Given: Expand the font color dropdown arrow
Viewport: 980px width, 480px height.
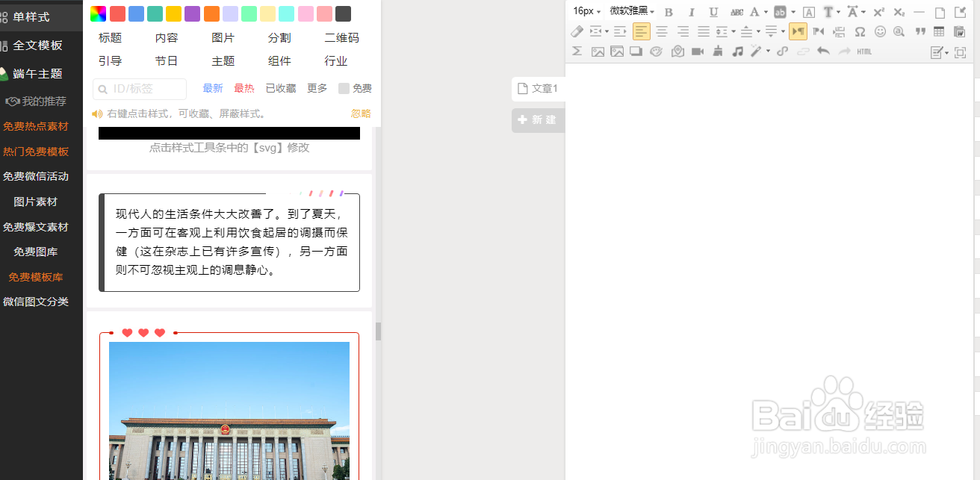Looking at the screenshot, I should coord(766,12).
